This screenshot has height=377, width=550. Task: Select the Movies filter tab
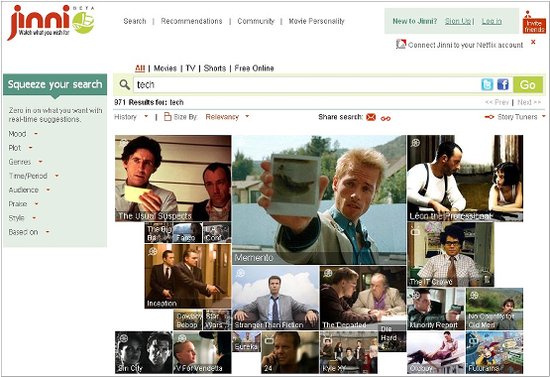pos(165,68)
